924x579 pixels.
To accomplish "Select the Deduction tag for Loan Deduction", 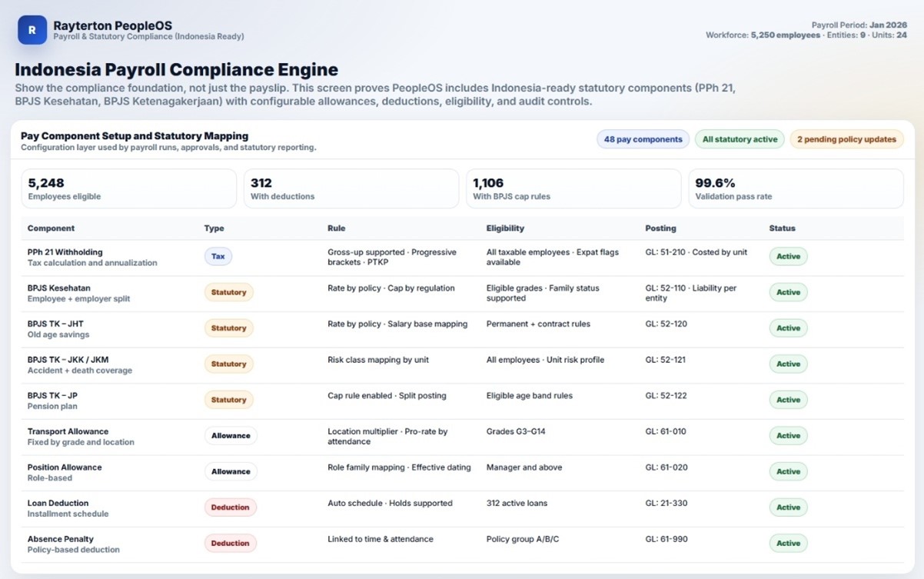I will click(x=230, y=507).
